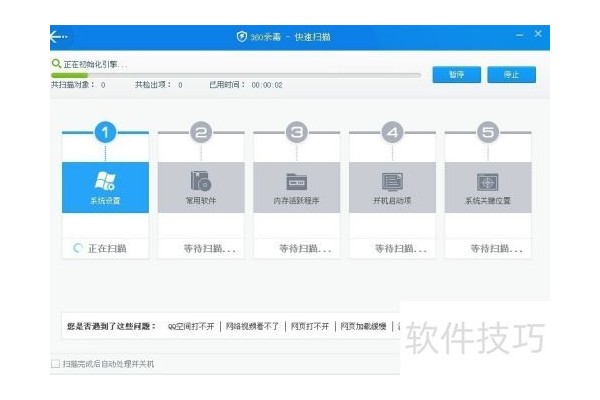The width and height of the screenshot is (600, 400).
Task: Open the 网络视频看不了 help link
Action: tap(252, 327)
